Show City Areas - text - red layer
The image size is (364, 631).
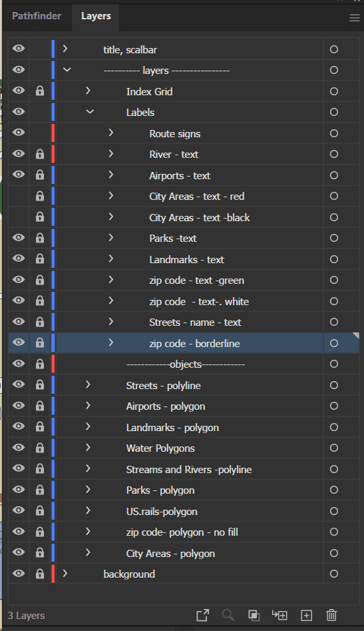[x=19, y=196]
